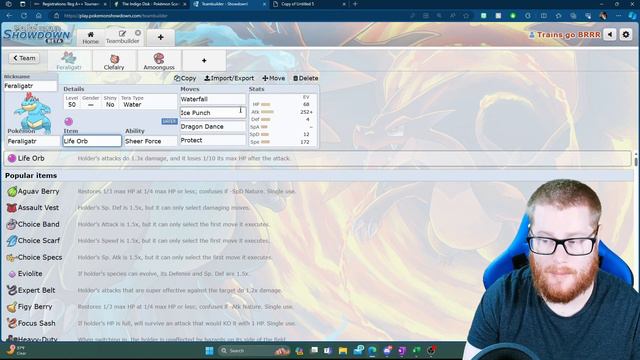Screen dimensions: 640x360
Task: Click the Protect move field
Action: [x=213, y=140]
